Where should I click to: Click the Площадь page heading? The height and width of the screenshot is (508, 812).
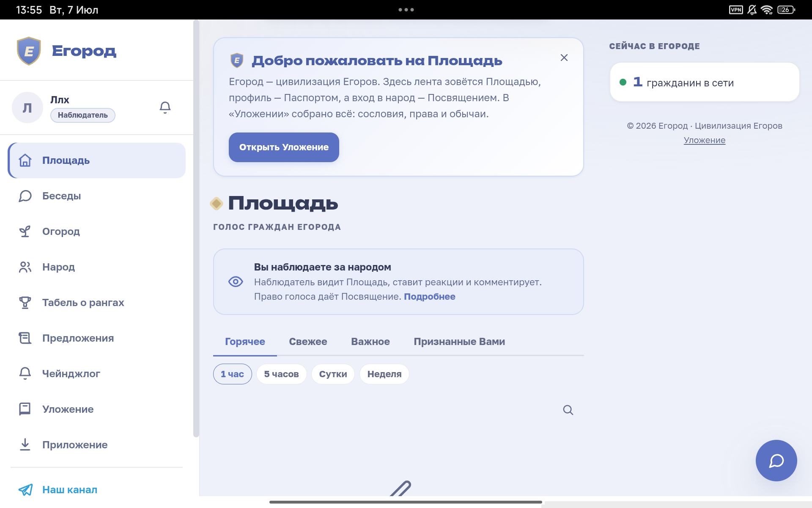(x=283, y=203)
